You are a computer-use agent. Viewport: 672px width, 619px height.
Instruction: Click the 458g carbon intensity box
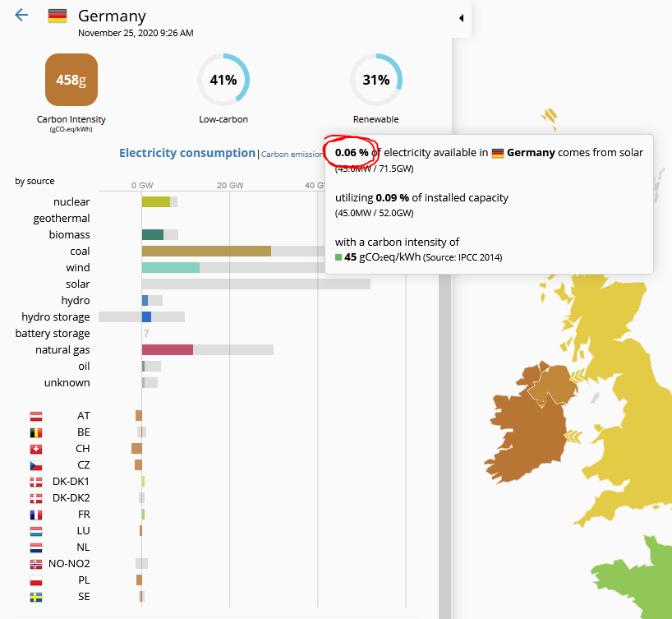tap(71, 80)
